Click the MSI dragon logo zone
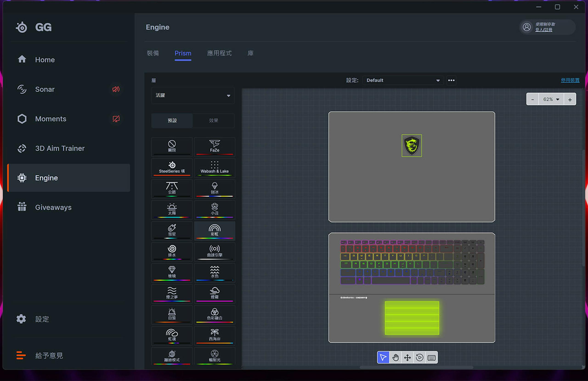588x381 pixels. click(412, 146)
